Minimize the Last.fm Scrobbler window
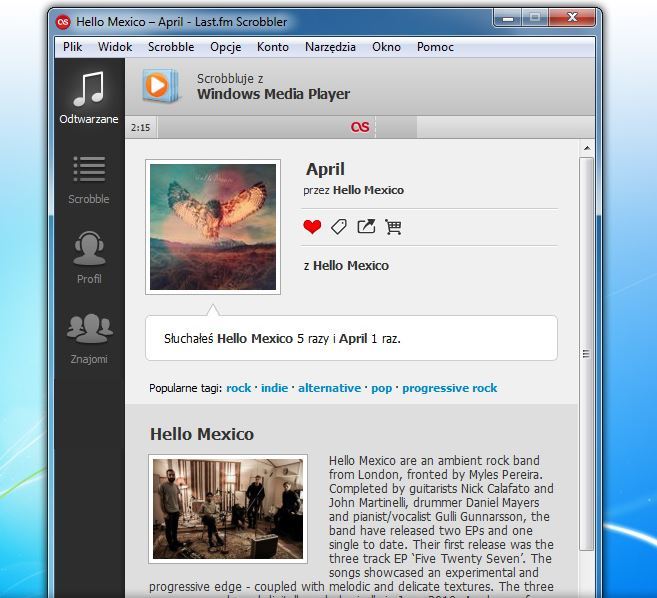657x598 pixels. point(508,18)
